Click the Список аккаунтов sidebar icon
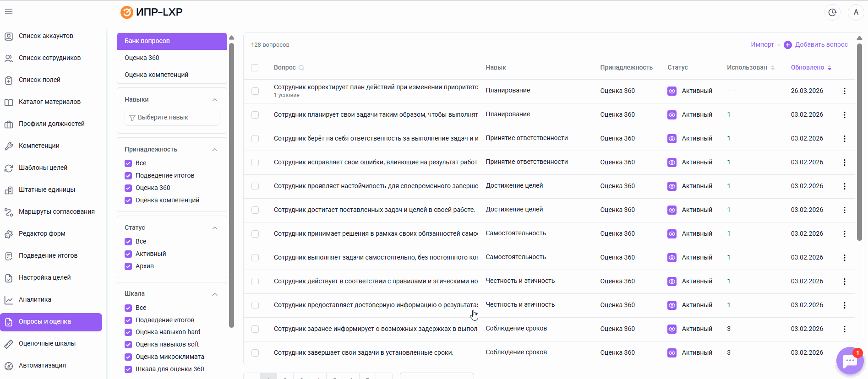 click(9, 36)
